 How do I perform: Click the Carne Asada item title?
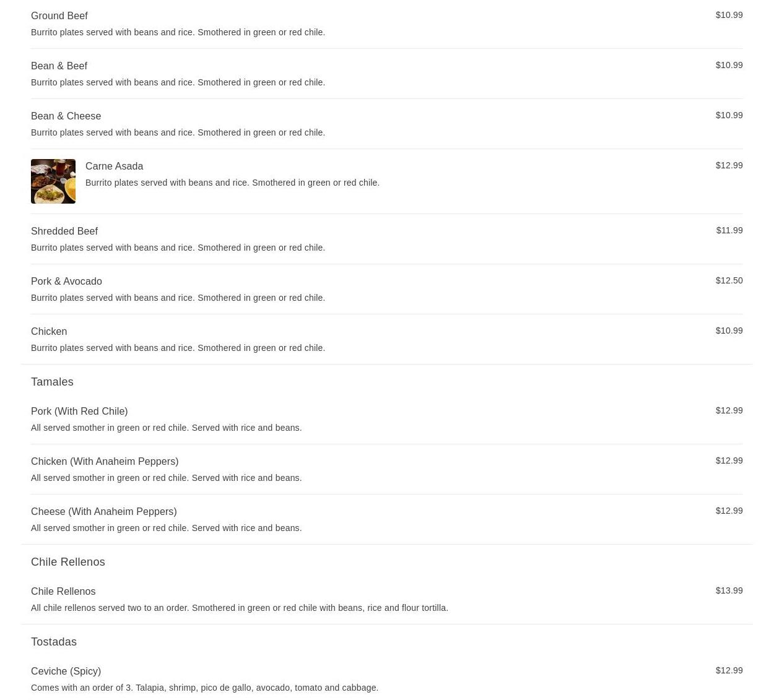pyautogui.click(x=114, y=166)
